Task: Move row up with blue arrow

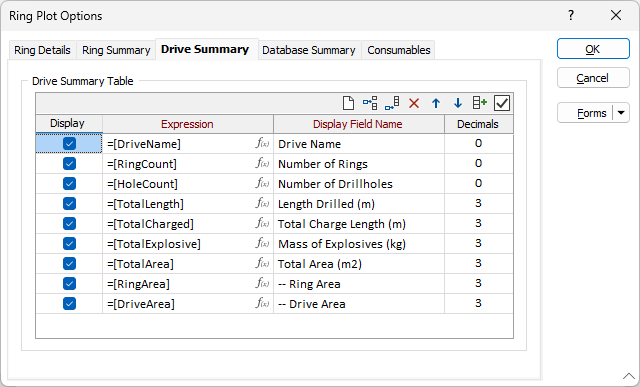Action: click(x=436, y=103)
